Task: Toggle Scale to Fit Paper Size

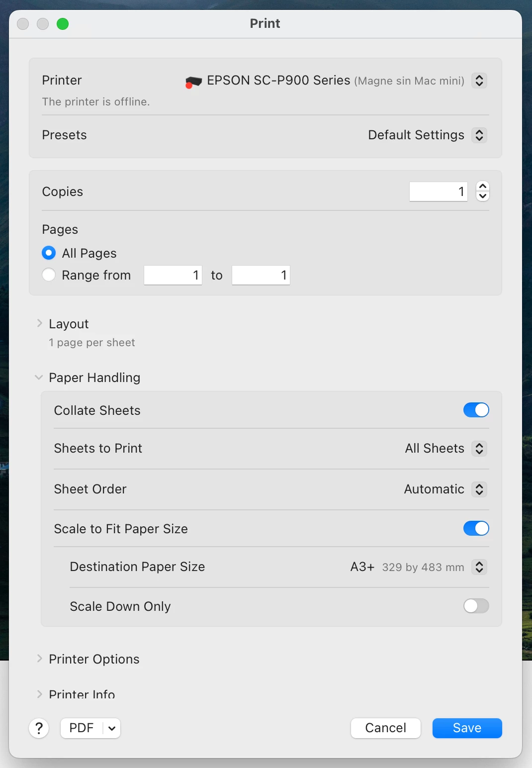Action: (x=476, y=528)
